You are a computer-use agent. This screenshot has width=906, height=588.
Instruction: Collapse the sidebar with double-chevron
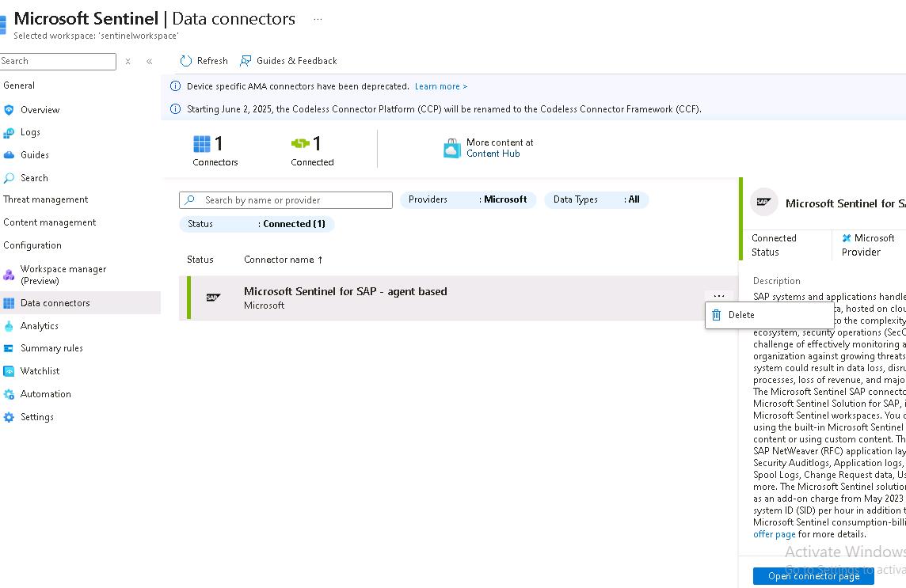pos(149,62)
